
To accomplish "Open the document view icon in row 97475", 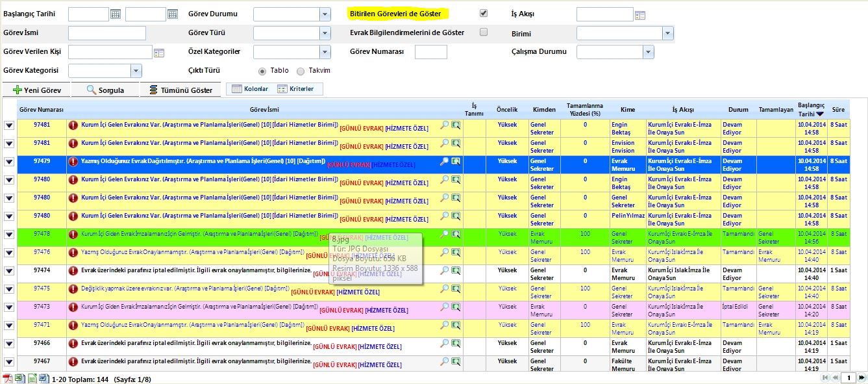I will click(456, 288).
